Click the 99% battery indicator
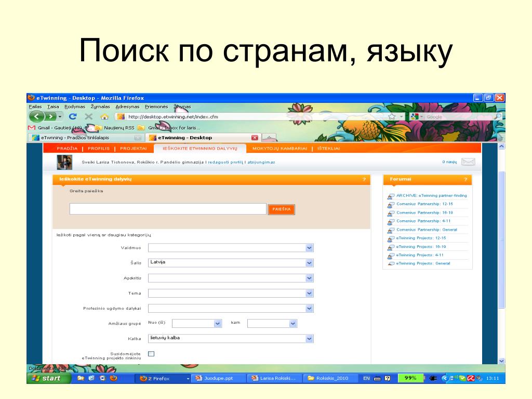 410,378
